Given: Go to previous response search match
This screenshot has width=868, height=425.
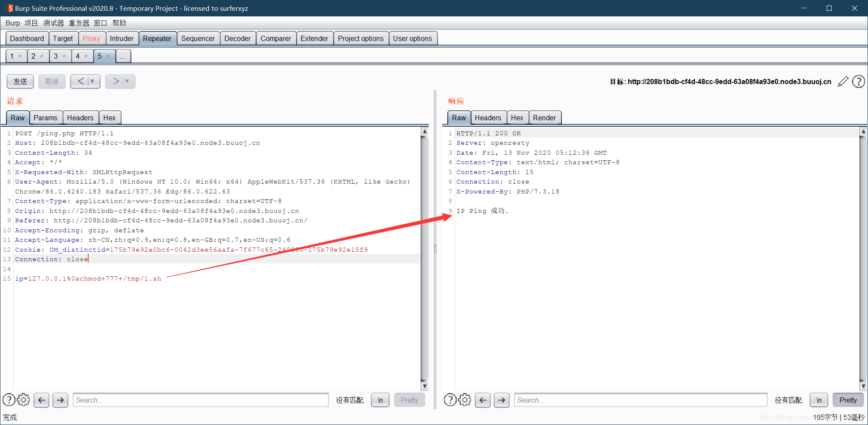Looking at the screenshot, I should pos(483,400).
